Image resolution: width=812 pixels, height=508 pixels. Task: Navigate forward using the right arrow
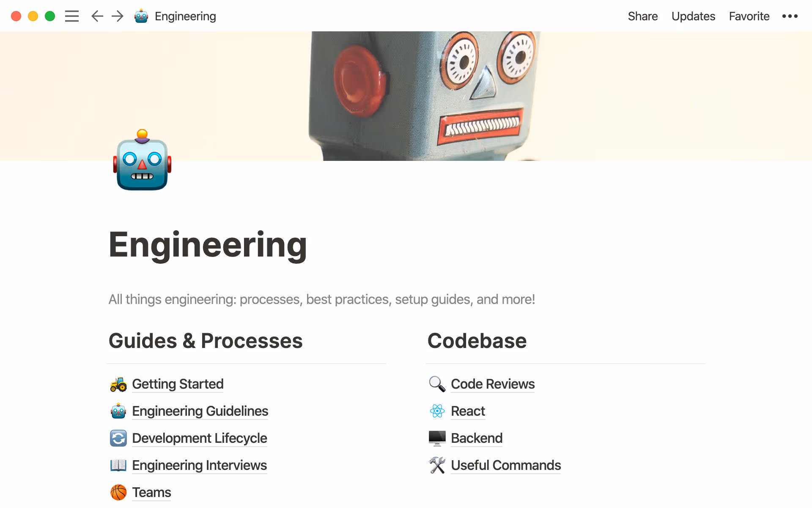coord(117,16)
